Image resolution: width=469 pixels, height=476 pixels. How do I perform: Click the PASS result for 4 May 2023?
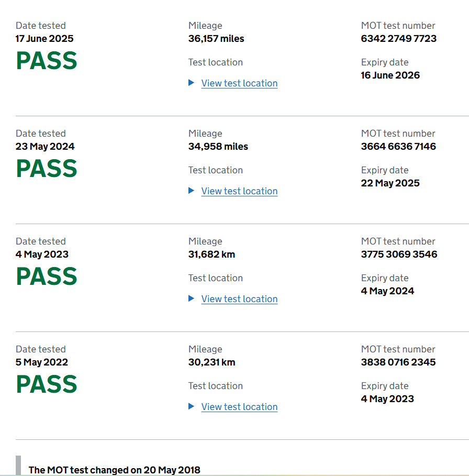tap(47, 276)
